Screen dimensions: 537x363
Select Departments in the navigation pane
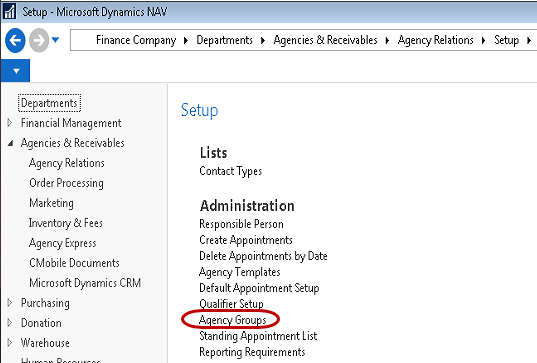(49, 103)
